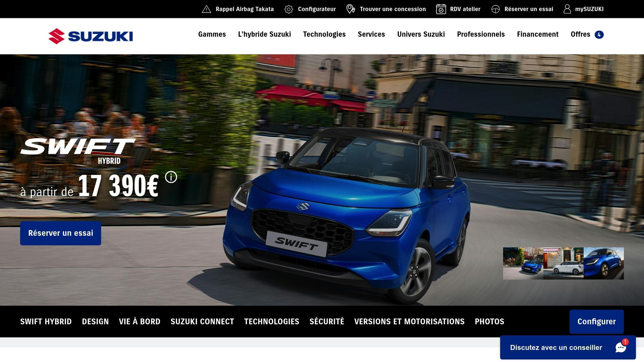Click the rear-view blue Swift thumbnail
Image resolution: width=644 pixels, height=362 pixels.
click(x=604, y=263)
